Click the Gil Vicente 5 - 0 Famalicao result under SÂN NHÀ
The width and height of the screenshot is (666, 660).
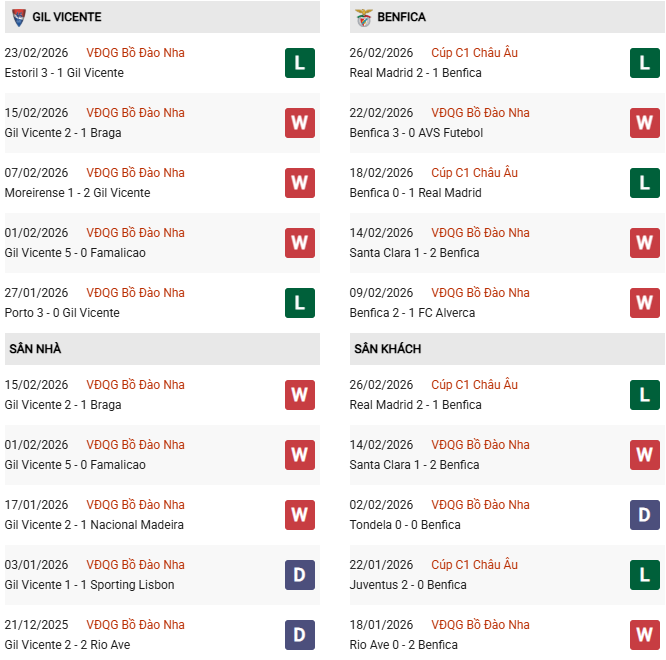pos(75,465)
